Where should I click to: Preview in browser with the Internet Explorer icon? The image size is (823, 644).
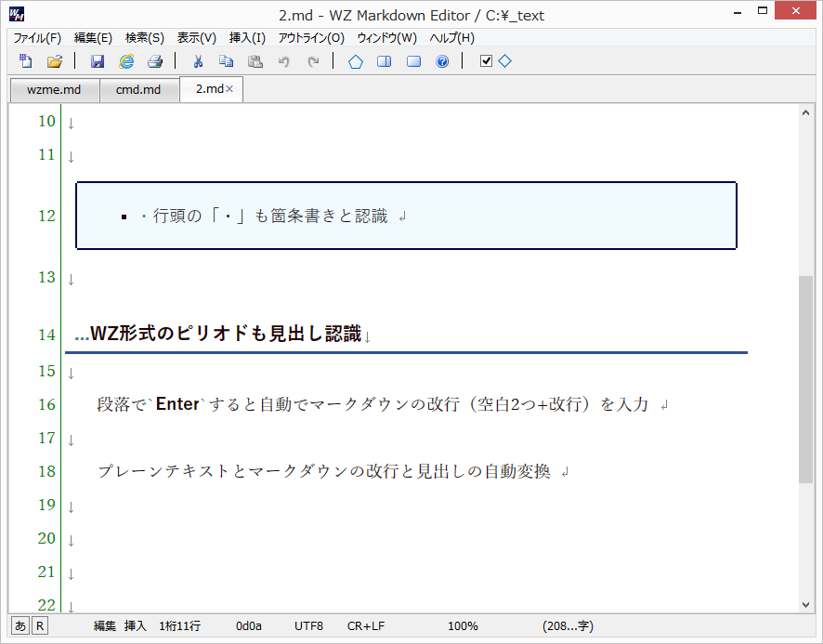pyautogui.click(x=126, y=61)
